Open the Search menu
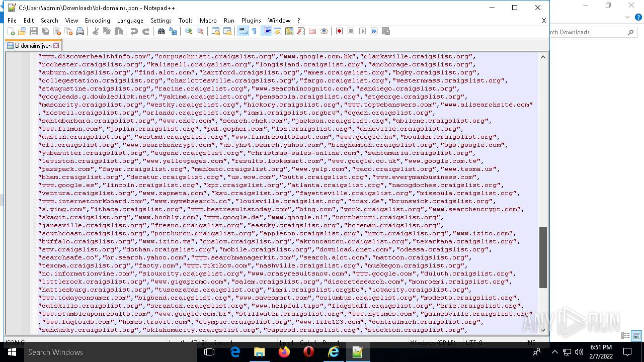The height and width of the screenshot is (362, 644). (49, 21)
